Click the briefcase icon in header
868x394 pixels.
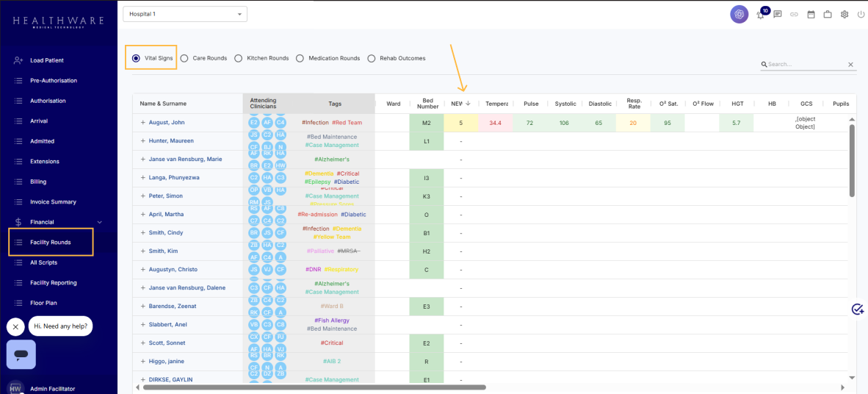click(x=828, y=14)
